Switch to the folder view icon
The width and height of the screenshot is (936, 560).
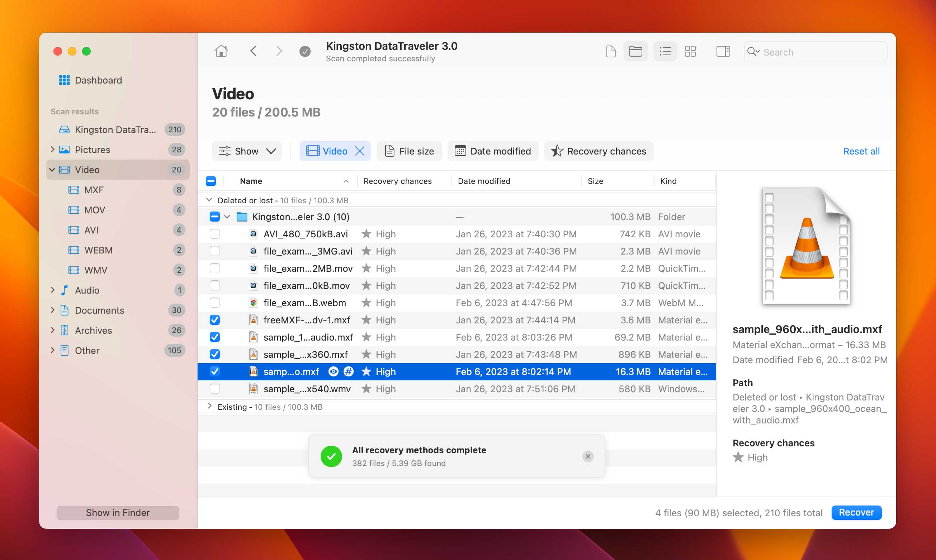coord(635,51)
